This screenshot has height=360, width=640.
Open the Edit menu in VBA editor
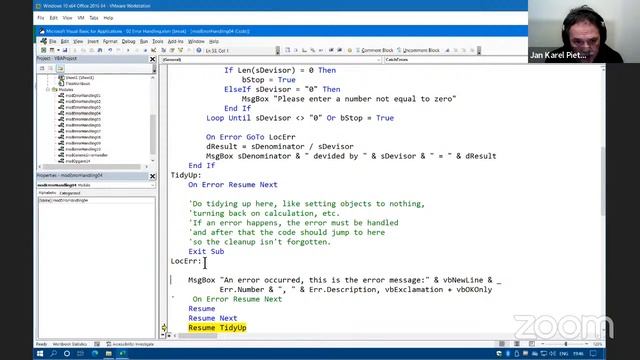click(x=64, y=41)
